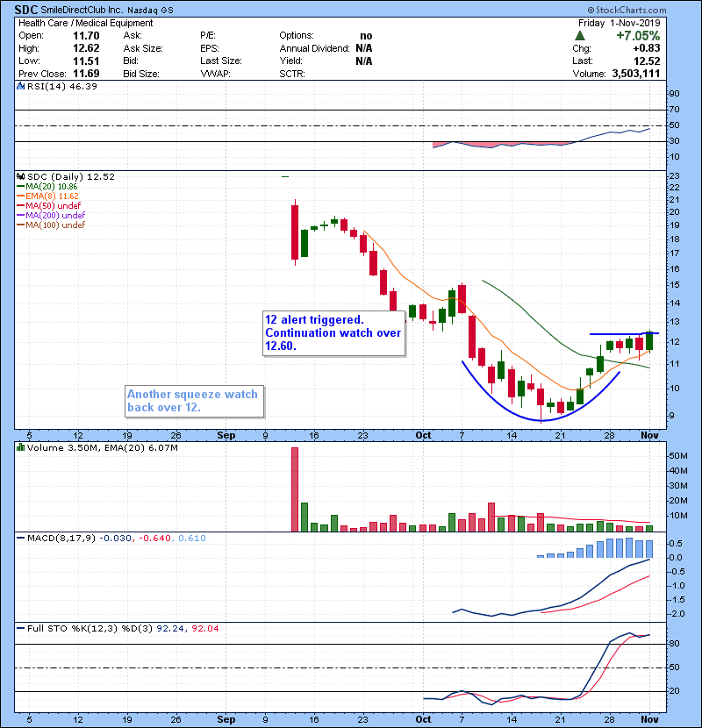Viewport: 702px width, 728px height.
Task: Click the RSI(14) indicator icon
Action: 20,86
